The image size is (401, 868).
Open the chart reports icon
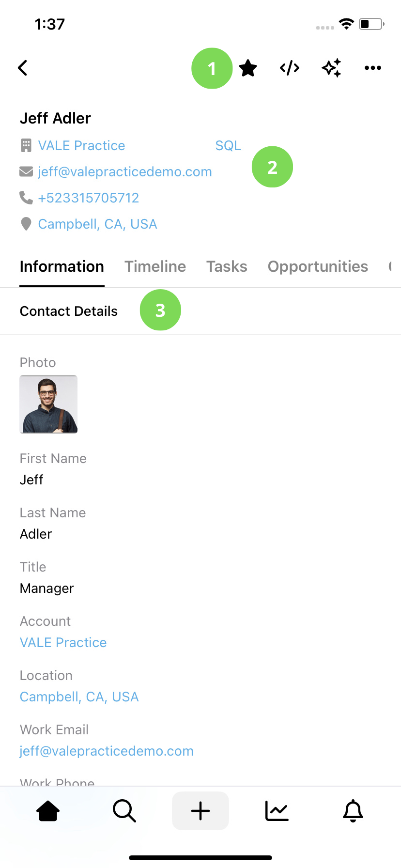[x=277, y=811]
